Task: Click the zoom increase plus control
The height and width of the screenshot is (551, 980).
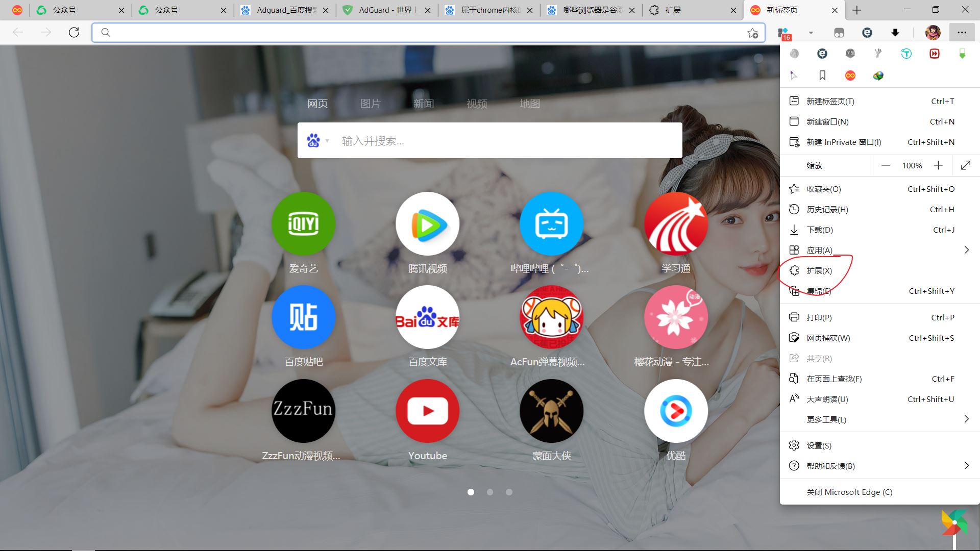Action: (x=939, y=165)
